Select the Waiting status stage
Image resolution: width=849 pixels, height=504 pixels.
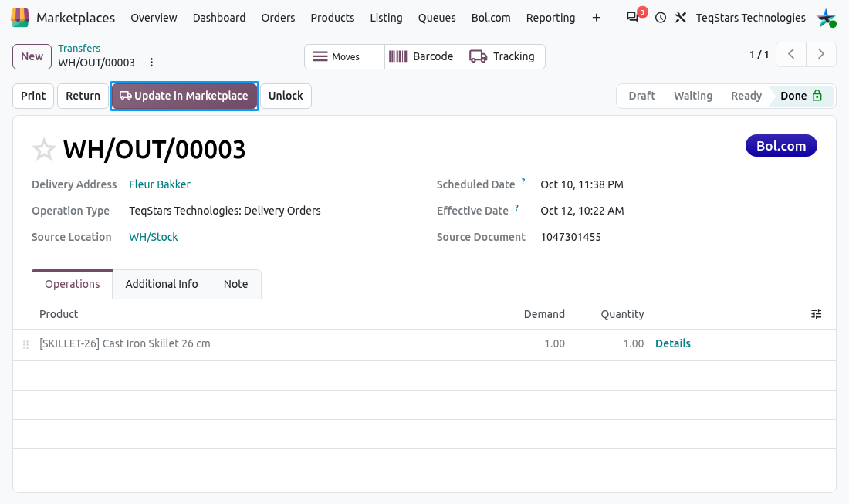click(693, 96)
